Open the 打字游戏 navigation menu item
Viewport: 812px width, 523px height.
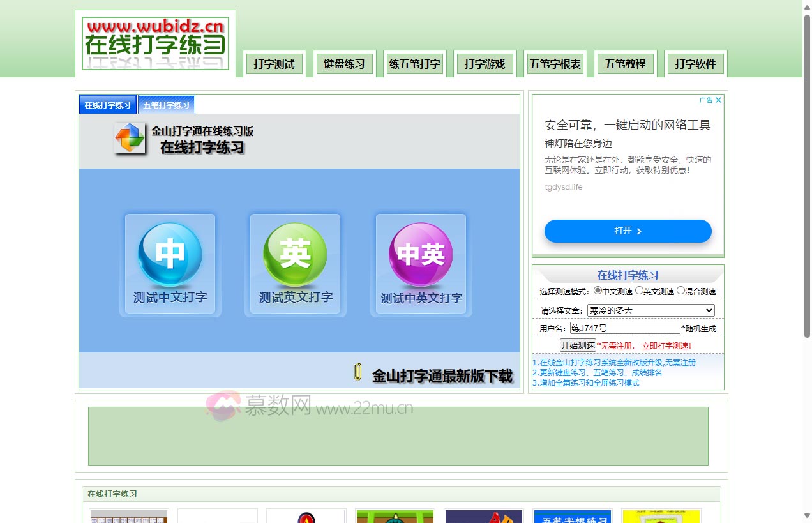(485, 64)
